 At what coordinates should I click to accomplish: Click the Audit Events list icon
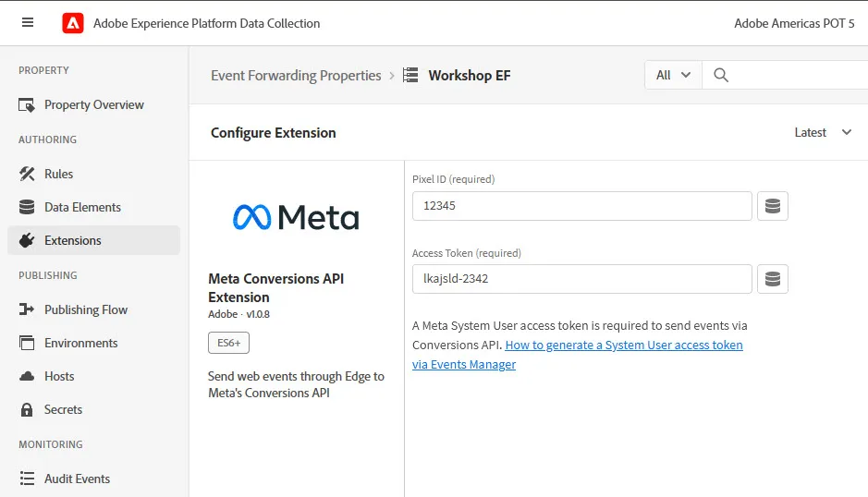27,479
